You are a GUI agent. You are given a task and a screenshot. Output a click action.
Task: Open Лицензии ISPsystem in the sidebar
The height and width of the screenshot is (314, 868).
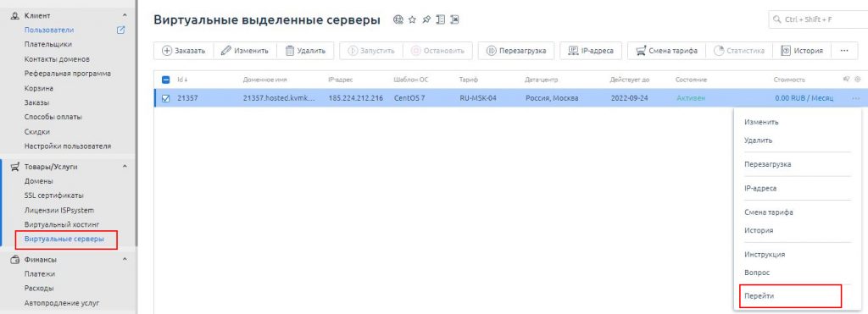point(58,210)
